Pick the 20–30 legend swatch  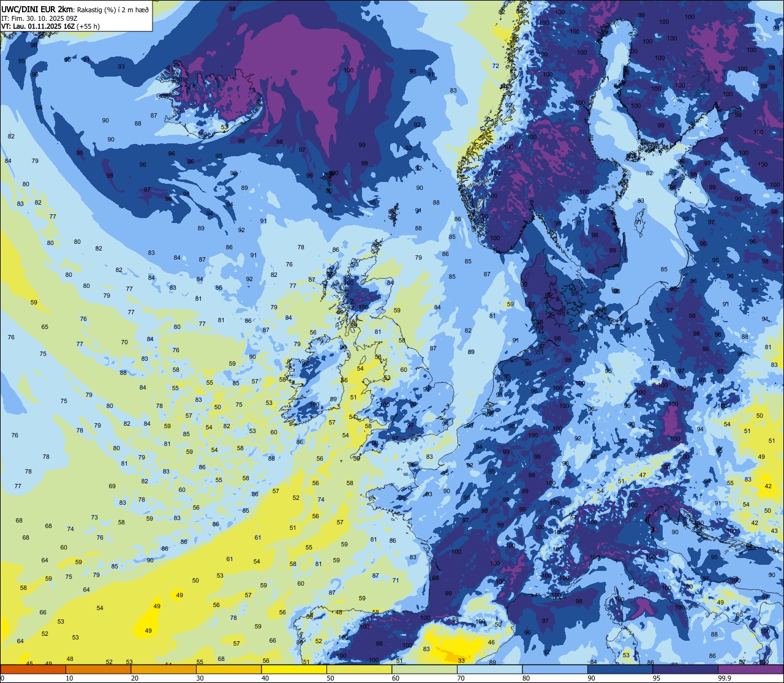click(x=164, y=670)
